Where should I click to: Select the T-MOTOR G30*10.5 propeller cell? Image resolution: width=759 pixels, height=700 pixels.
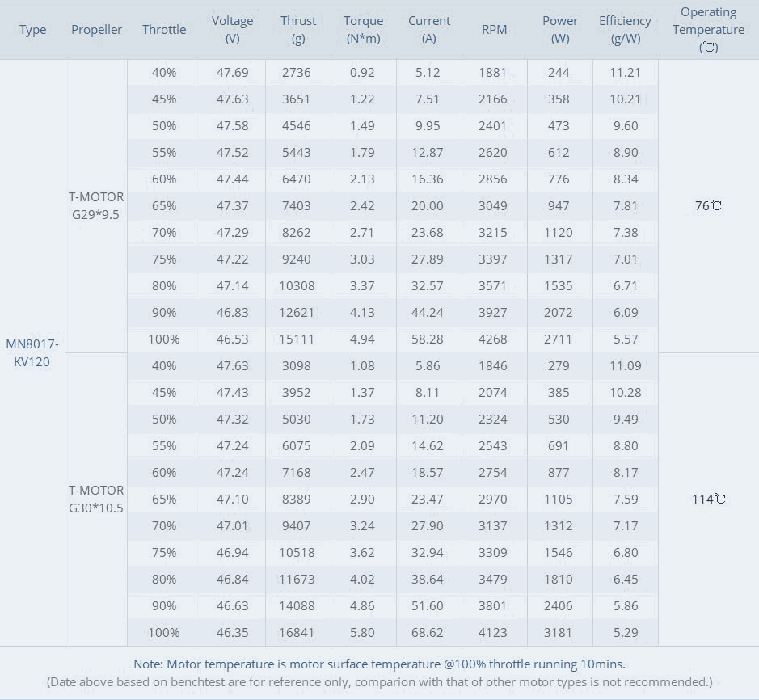pyautogui.click(x=96, y=499)
